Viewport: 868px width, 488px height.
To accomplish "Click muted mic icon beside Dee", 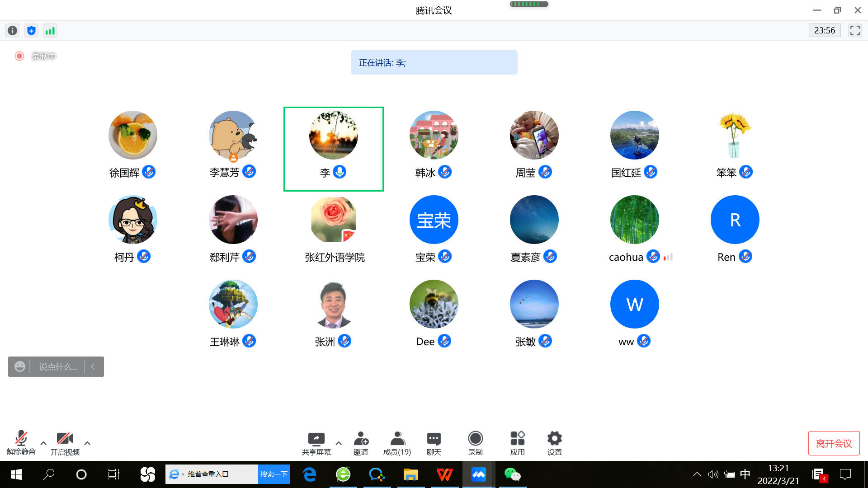I will 444,341.
